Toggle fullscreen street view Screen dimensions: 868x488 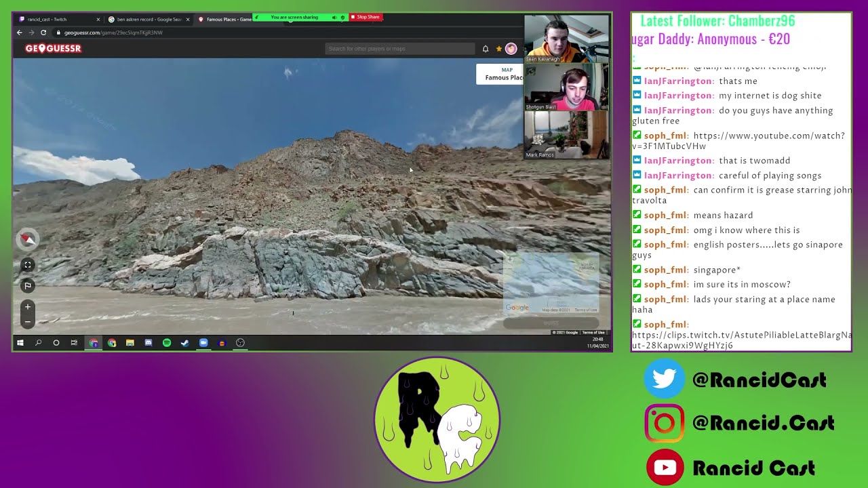click(x=28, y=265)
